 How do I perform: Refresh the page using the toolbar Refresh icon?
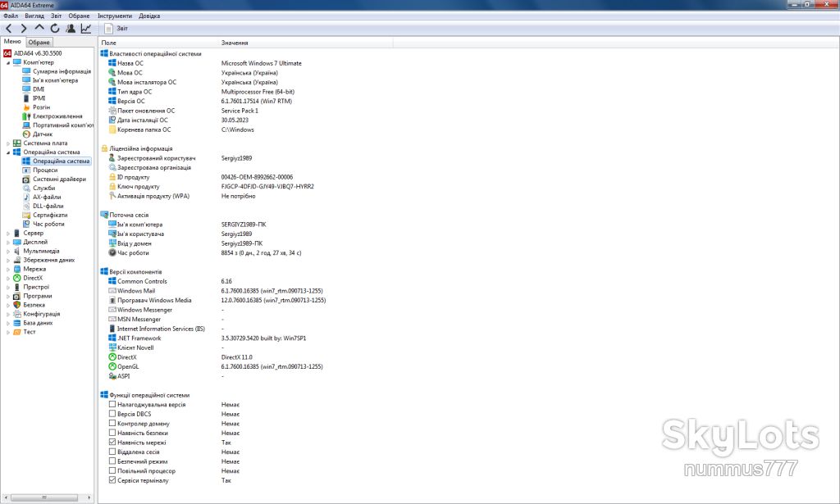[x=55, y=29]
